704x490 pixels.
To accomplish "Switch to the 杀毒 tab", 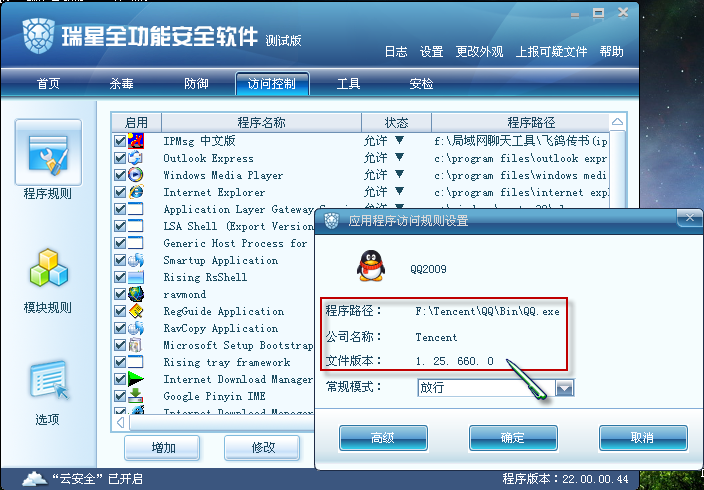I will (x=121, y=84).
